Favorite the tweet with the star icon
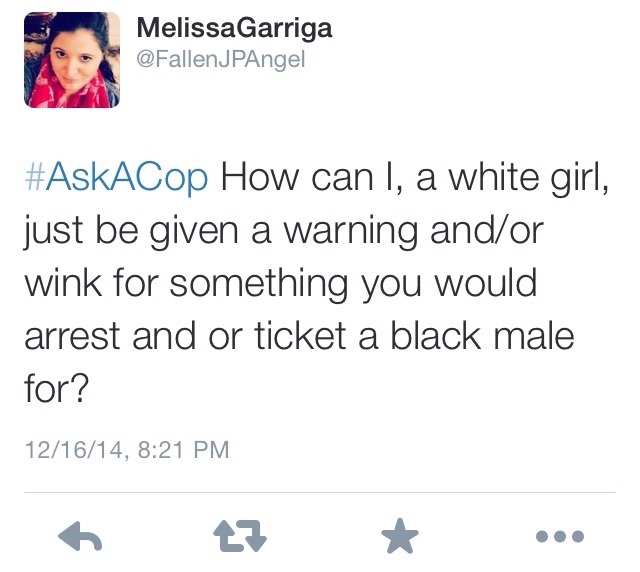Viewport: 640px width, 572px height. tap(400, 535)
